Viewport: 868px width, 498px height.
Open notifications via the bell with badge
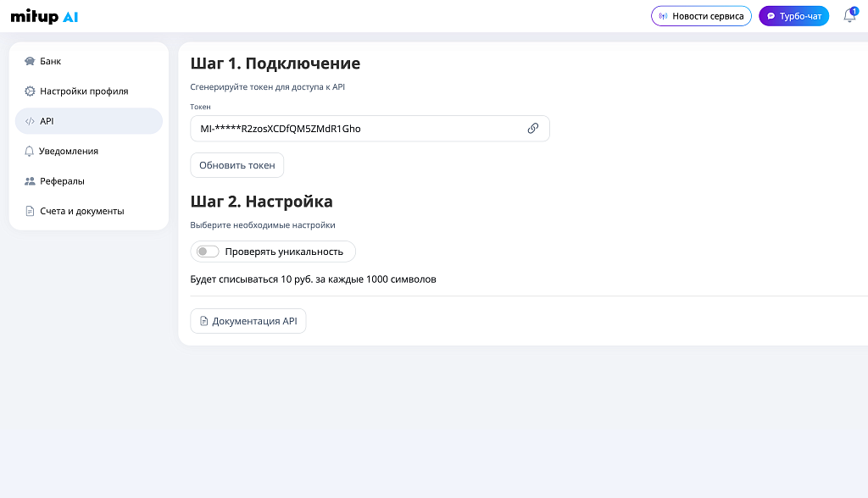tap(849, 15)
